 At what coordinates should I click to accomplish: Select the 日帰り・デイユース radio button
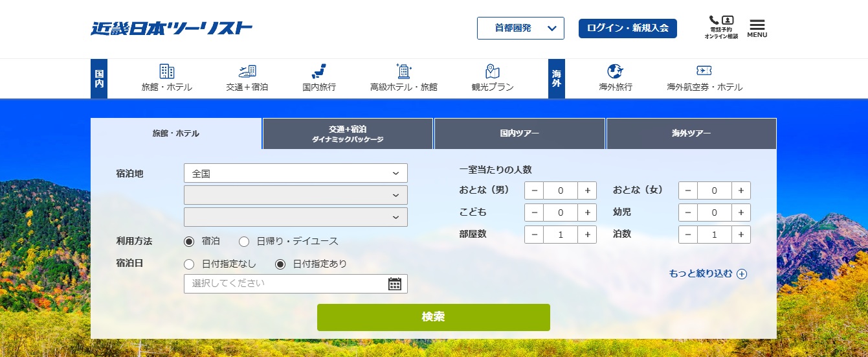point(244,242)
